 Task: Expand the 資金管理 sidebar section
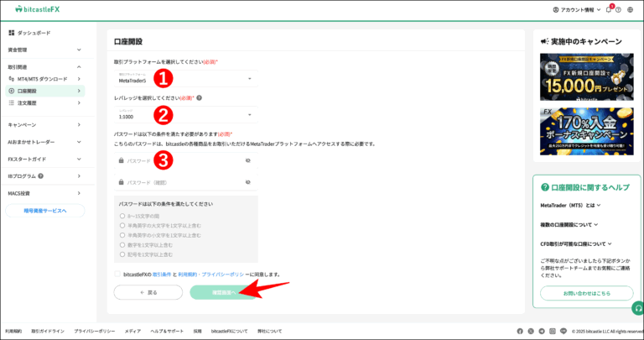(x=45, y=50)
